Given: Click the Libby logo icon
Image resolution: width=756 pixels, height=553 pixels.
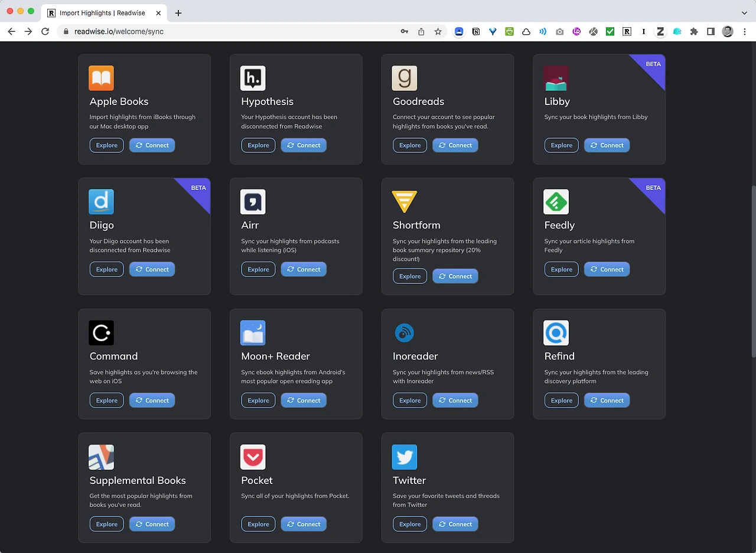Looking at the screenshot, I should pos(556,78).
